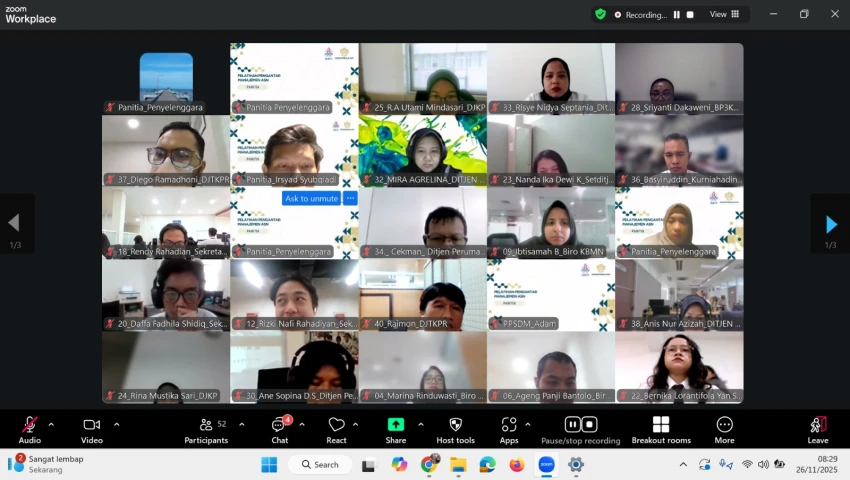Viewport: 850px width, 480px height.
Task: Expand the Participants options caret
Action: 242,425
